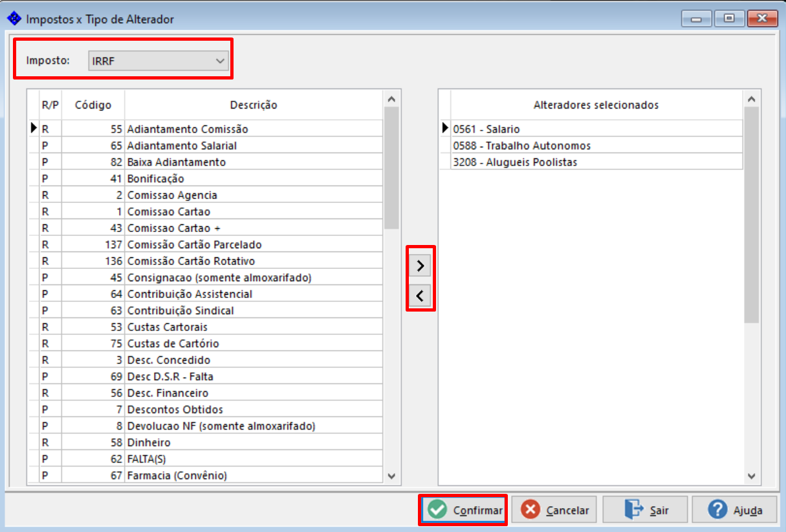Select the Descontos Obtidos row

206,409
